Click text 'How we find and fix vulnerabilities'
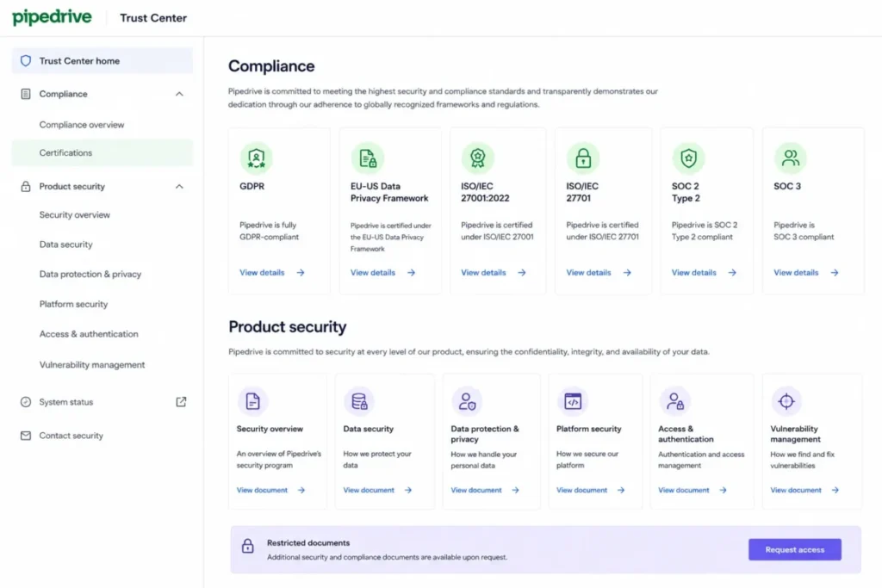Screen dimensions: 882x588 click(803, 460)
